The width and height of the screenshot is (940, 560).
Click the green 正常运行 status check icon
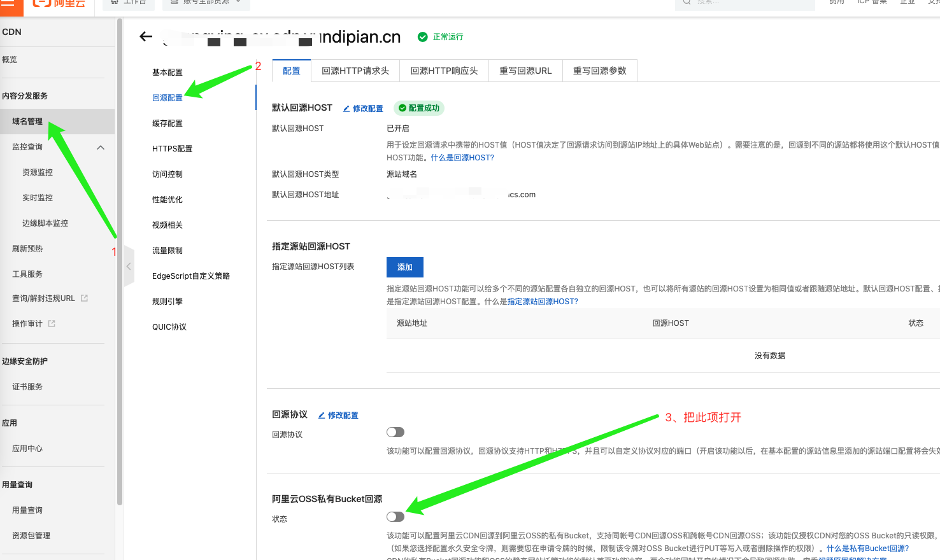point(422,37)
